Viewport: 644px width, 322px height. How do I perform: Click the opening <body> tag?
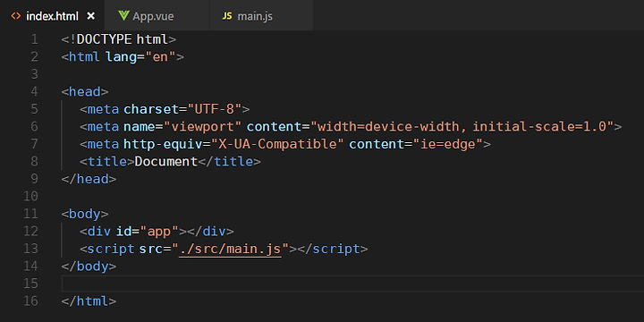tap(85, 214)
